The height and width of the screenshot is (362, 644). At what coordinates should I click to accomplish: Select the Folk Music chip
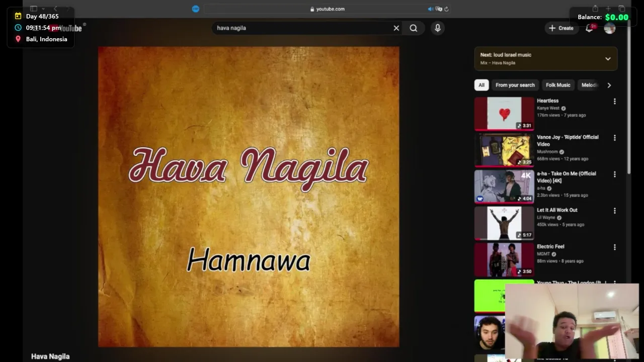[558, 85]
